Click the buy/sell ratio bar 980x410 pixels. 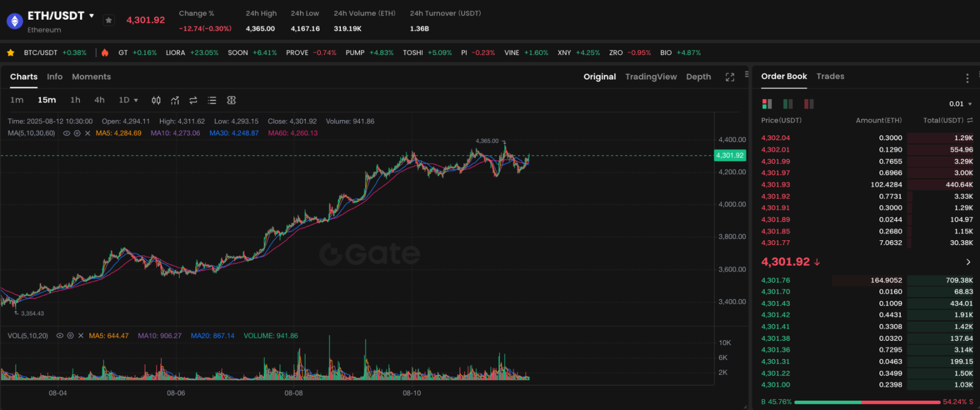pos(867,402)
